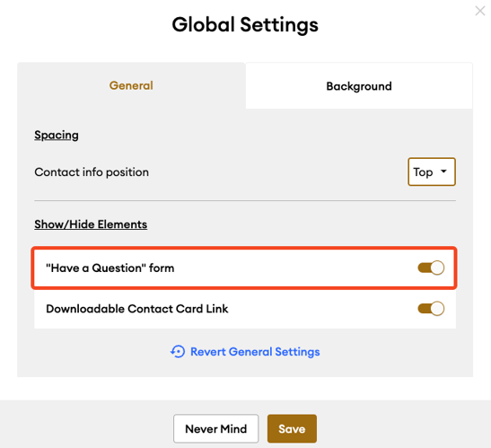Click the Contact info position label
Screen dimensions: 491x448
[92, 172]
